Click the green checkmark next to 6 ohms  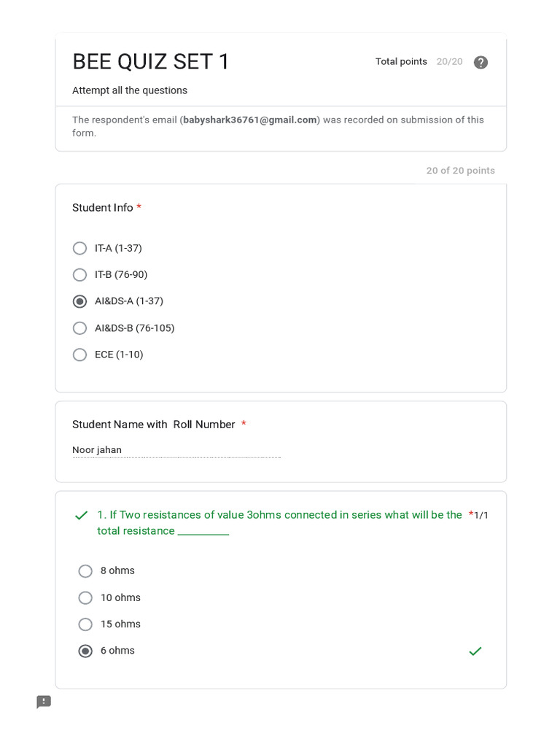tap(475, 651)
